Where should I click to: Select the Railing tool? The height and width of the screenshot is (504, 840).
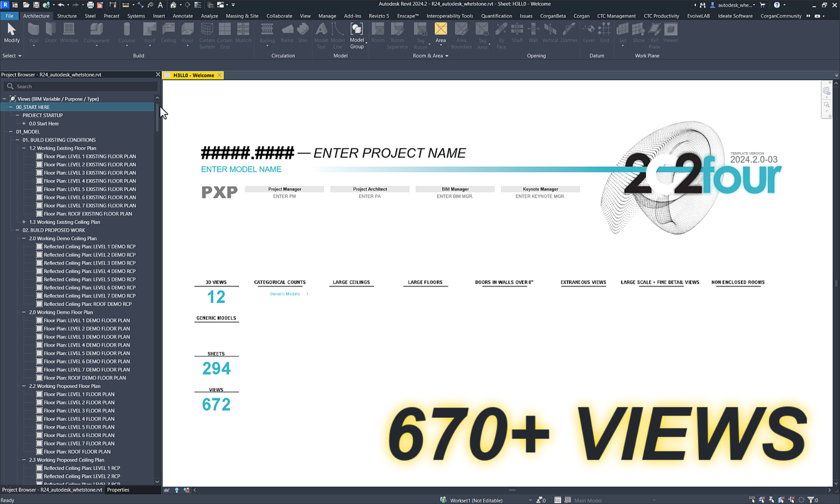click(x=267, y=33)
